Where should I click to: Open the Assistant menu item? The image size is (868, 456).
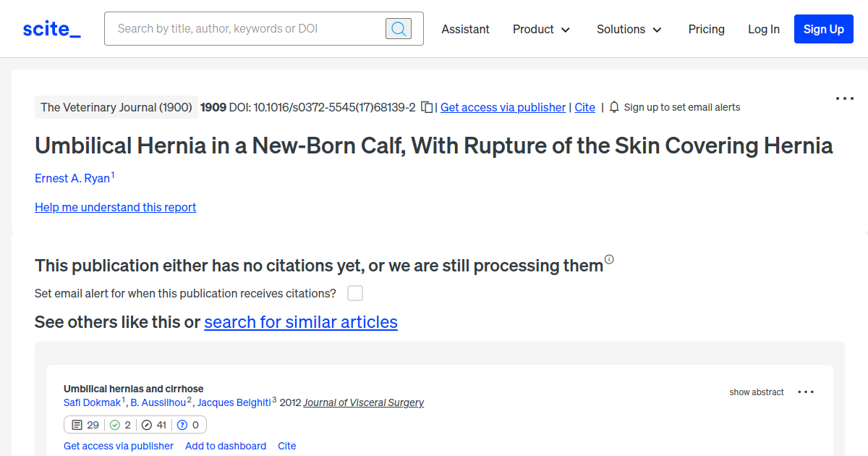[x=465, y=29]
